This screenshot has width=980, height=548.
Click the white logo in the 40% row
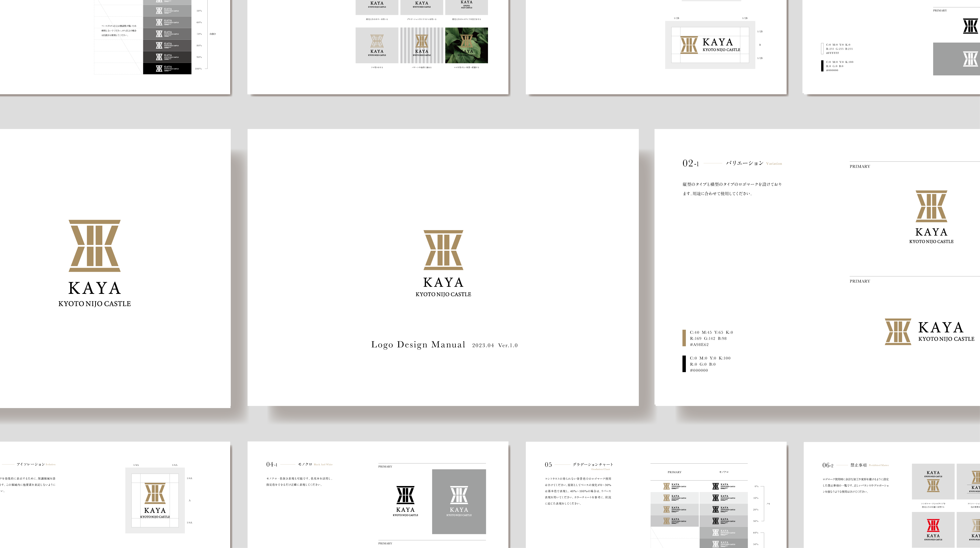(x=724, y=532)
